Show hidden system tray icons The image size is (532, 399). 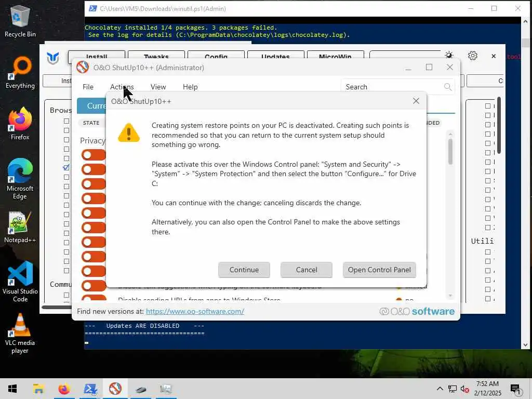click(x=440, y=389)
